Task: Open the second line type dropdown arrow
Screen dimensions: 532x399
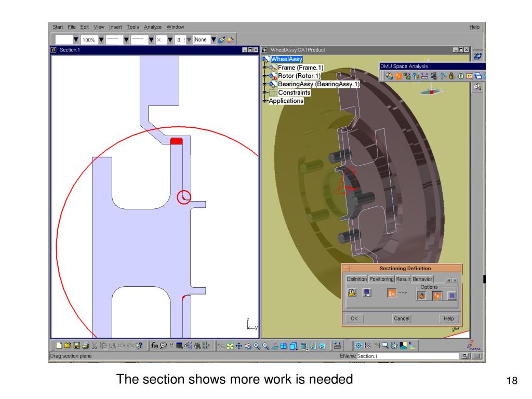Action: 151,39
